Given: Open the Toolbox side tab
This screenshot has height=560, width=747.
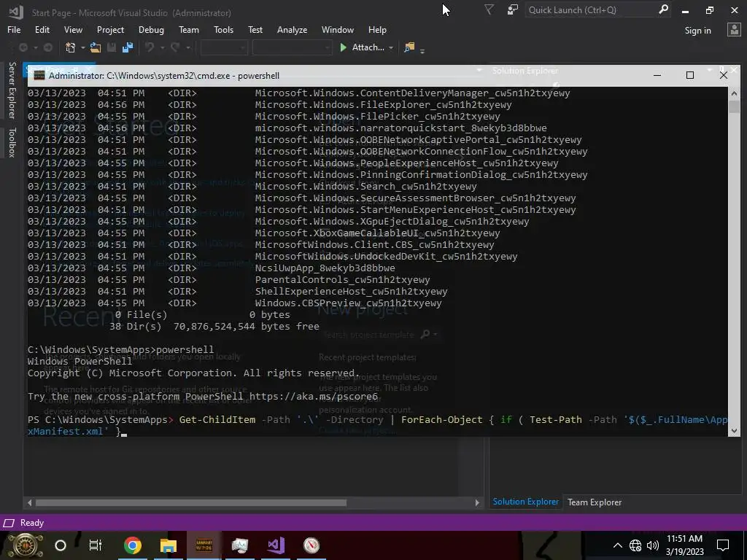Looking at the screenshot, I should (12, 142).
